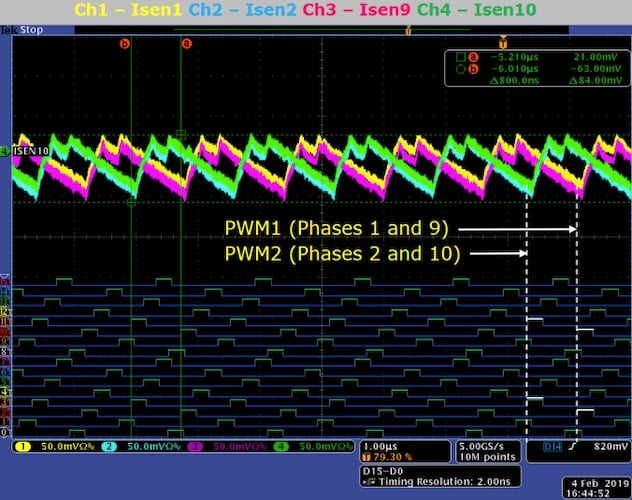Click the record overview bar at top
Screen dimensions: 632x500
(x=322, y=30)
